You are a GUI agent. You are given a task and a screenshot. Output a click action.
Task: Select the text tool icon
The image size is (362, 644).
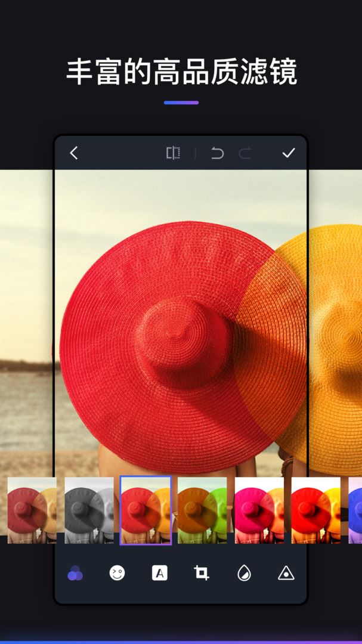pos(159,572)
